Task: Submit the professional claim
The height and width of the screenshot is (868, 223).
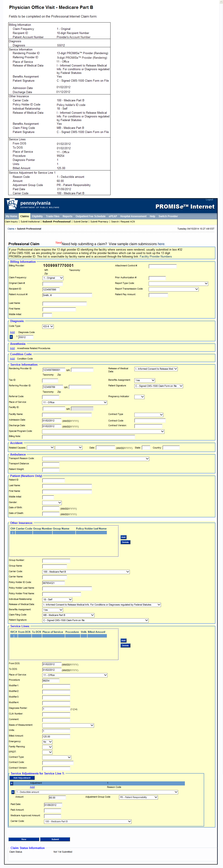Action: pos(55,839)
